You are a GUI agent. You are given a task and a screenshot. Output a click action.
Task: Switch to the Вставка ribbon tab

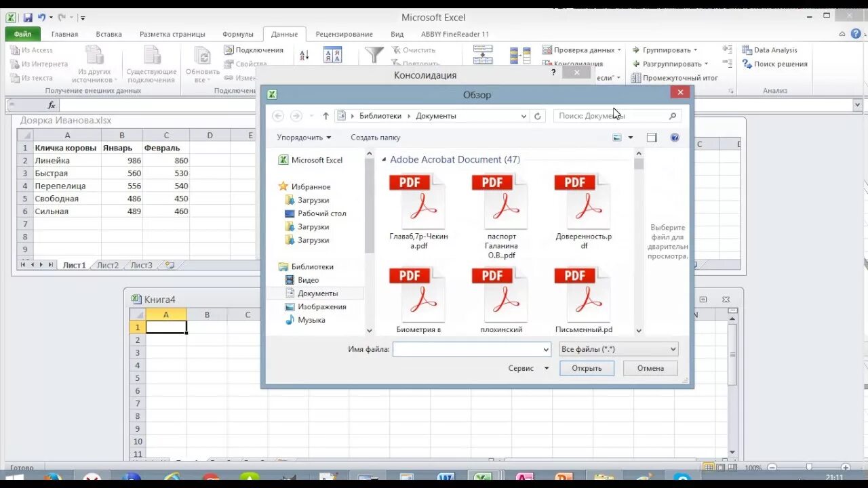[x=108, y=34]
